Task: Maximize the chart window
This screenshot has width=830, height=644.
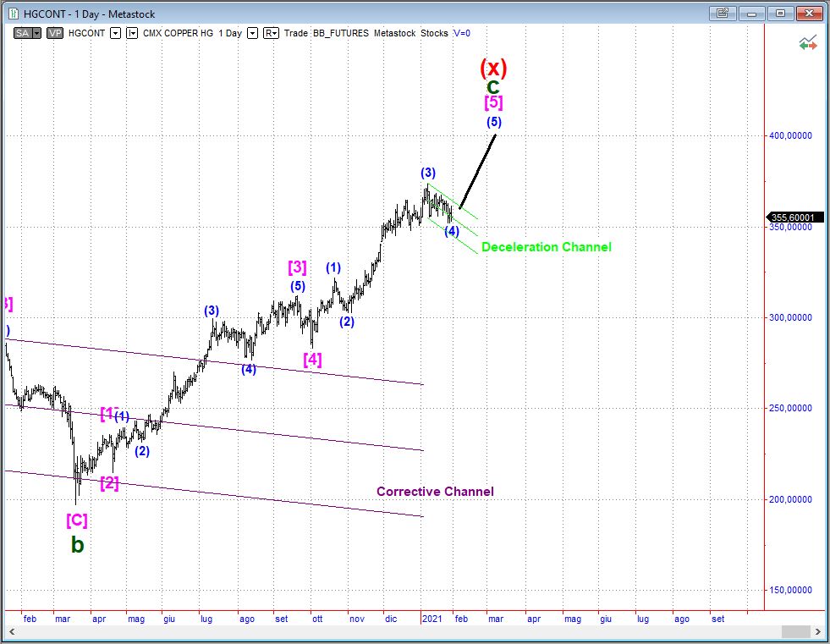Action: (x=780, y=14)
